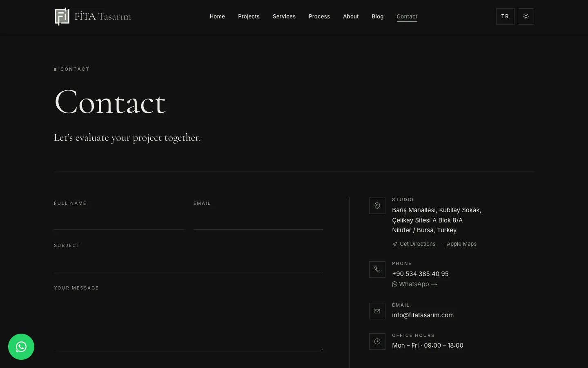Open the Services menu item
Viewport: 588px width, 368px height.
[284, 16]
